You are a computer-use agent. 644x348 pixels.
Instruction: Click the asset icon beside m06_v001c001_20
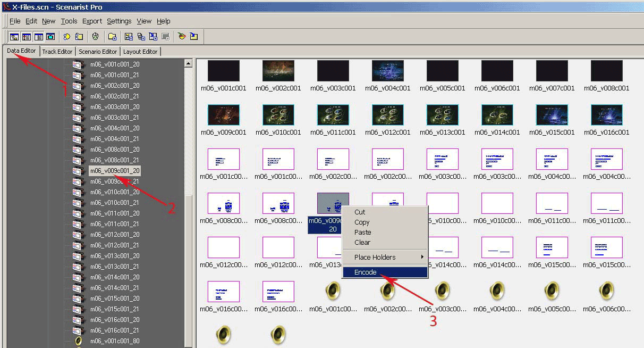[x=78, y=64]
